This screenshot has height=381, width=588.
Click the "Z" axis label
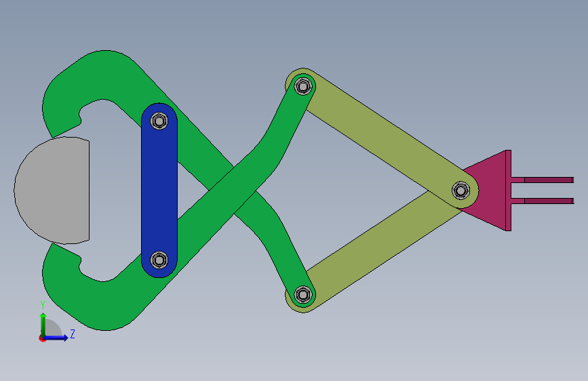73,334
